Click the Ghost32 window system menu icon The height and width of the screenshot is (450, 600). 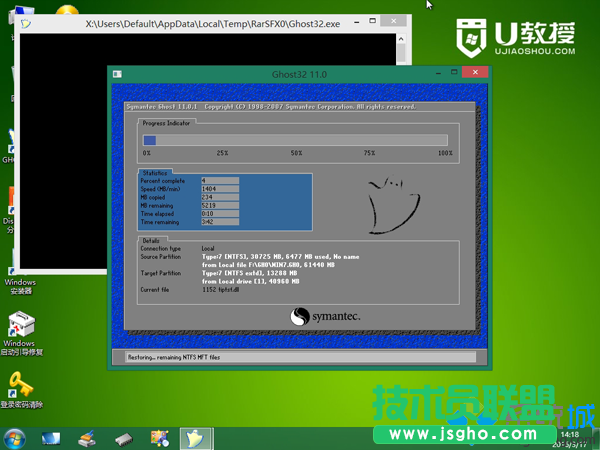pos(118,74)
